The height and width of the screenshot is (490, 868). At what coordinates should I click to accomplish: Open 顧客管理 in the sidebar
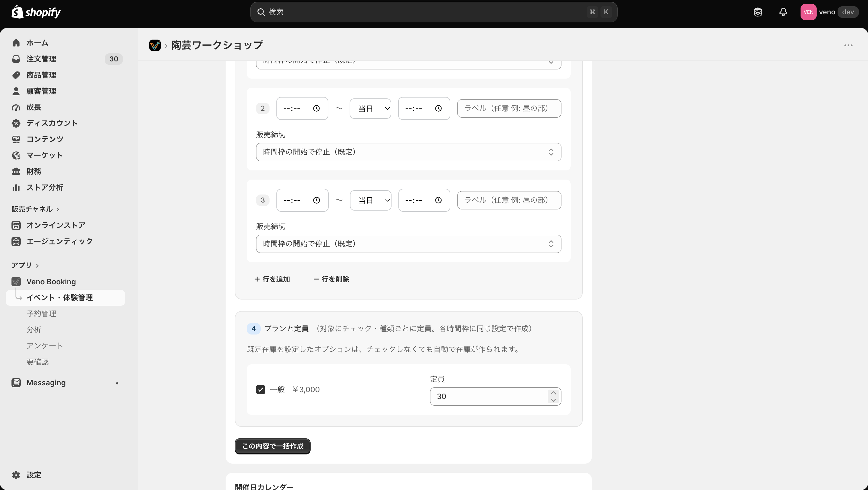click(x=65, y=91)
